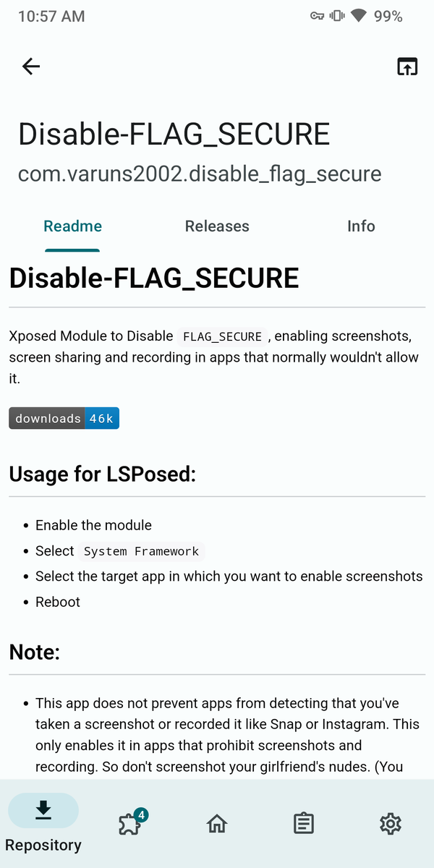
Task: Open the Releases tab
Action: click(x=217, y=226)
